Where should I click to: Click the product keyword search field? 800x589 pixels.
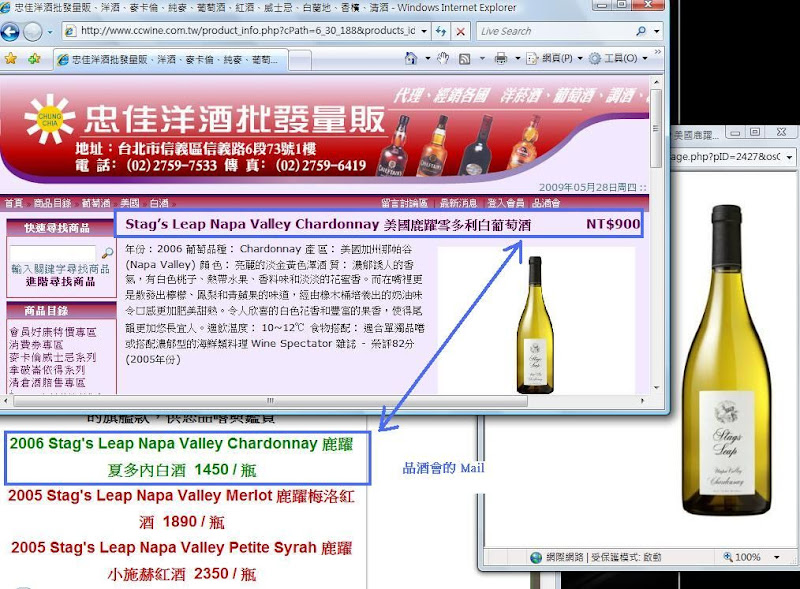tap(53, 253)
